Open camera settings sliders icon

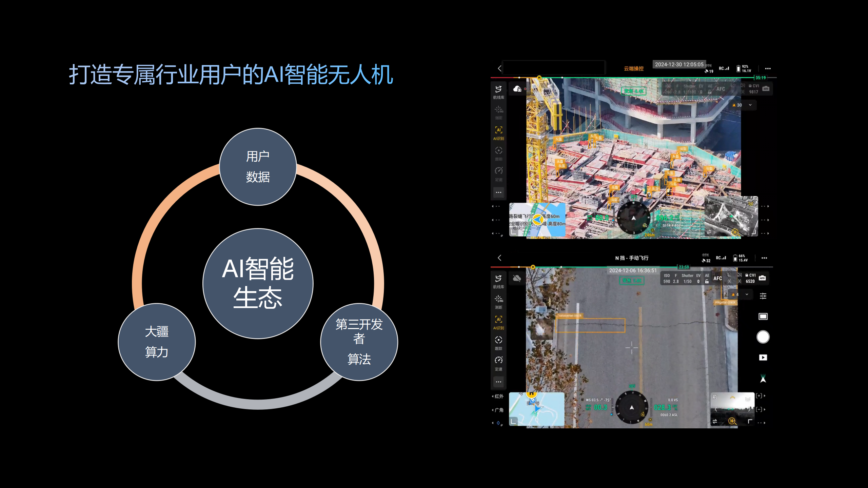click(x=763, y=296)
